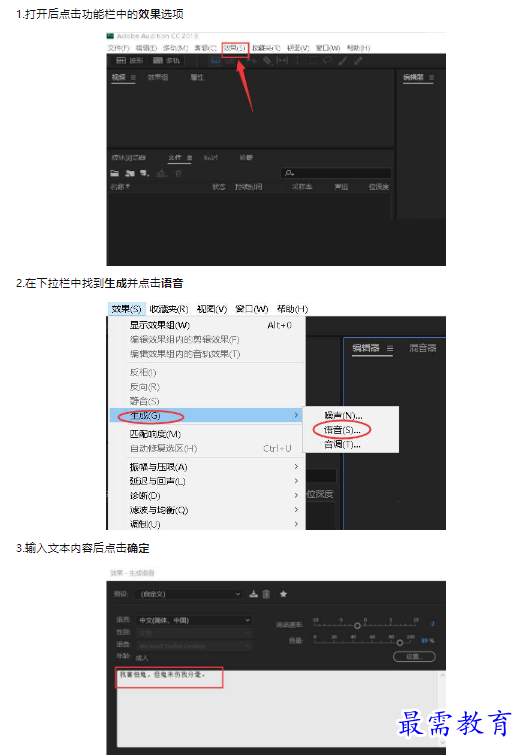Viewport: 520px width, 755px height.
Task: Toggle spectral frequency display icon in toolbar
Action: point(215,61)
